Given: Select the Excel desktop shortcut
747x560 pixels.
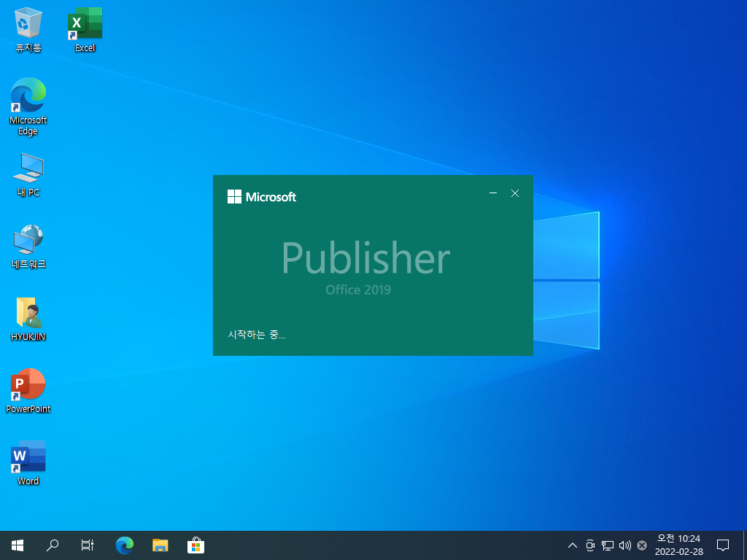Looking at the screenshot, I should tap(85, 29).
